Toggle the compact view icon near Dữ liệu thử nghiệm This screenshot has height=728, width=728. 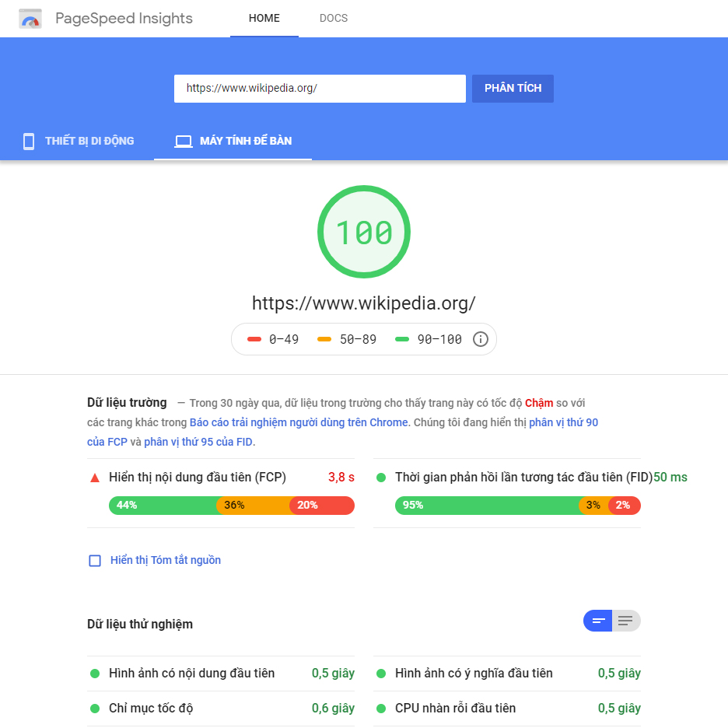pos(597,621)
